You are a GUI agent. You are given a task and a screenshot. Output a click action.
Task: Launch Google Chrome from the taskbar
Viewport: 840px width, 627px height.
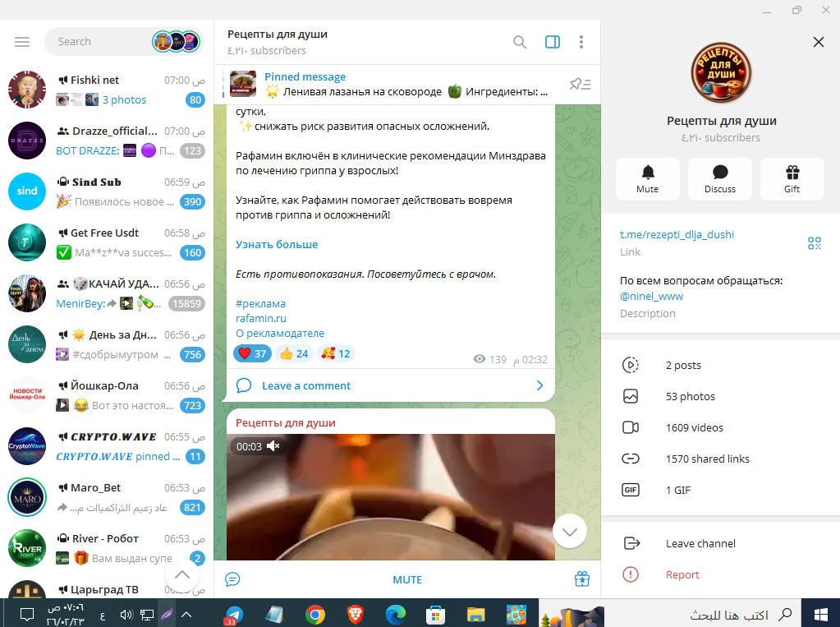315,615
